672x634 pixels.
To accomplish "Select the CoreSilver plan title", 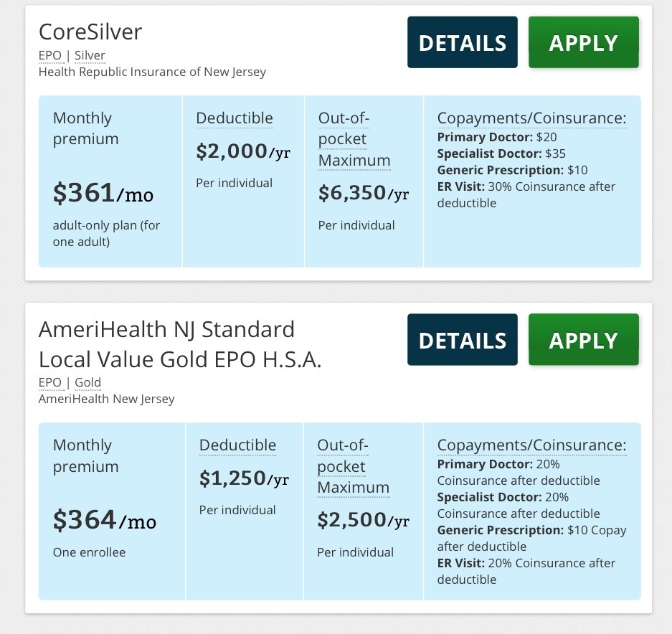I will (90, 32).
